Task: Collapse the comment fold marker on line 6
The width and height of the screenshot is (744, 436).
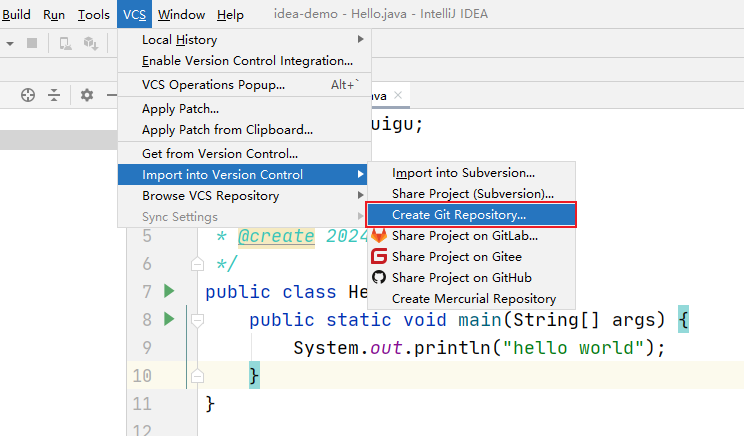Action: pos(197,264)
